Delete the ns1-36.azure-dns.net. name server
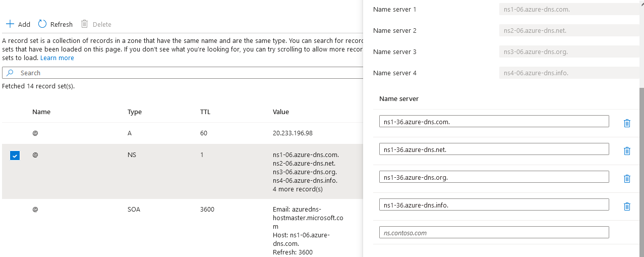 tap(627, 150)
